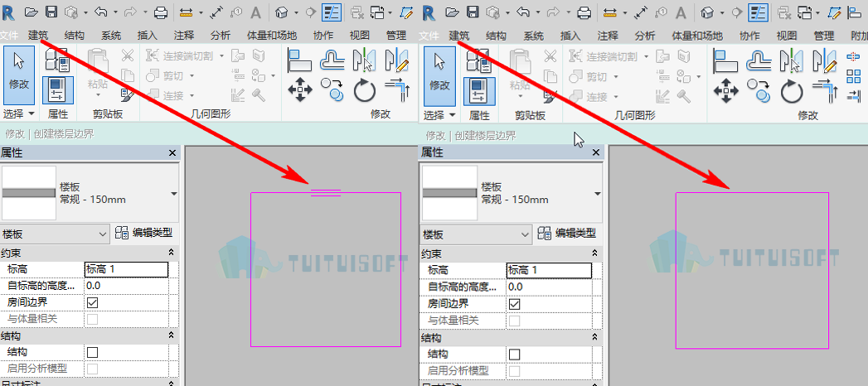This screenshot has width=868, height=386.
Task: Open the 楼板 filter combo box in left panel
Action: tap(55, 234)
